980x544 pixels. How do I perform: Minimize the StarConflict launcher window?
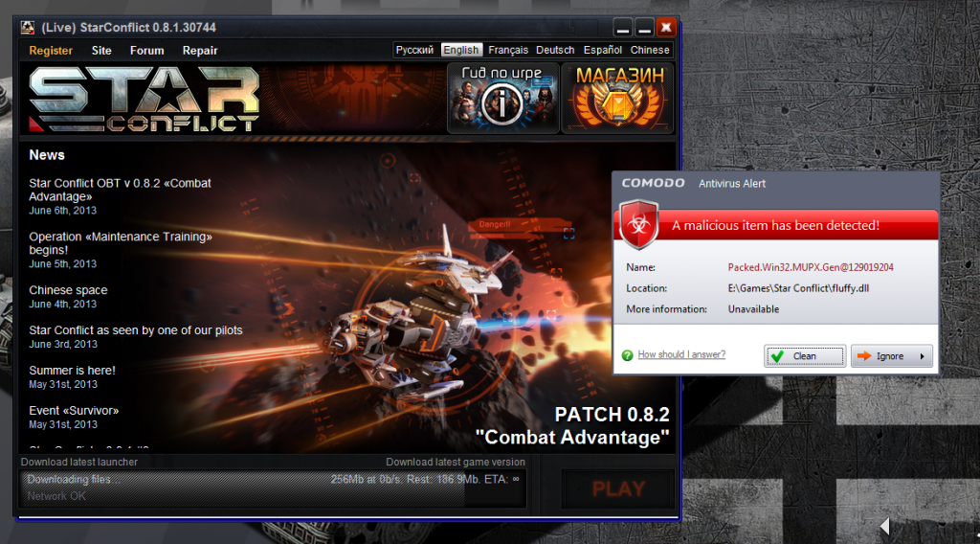tap(623, 28)
